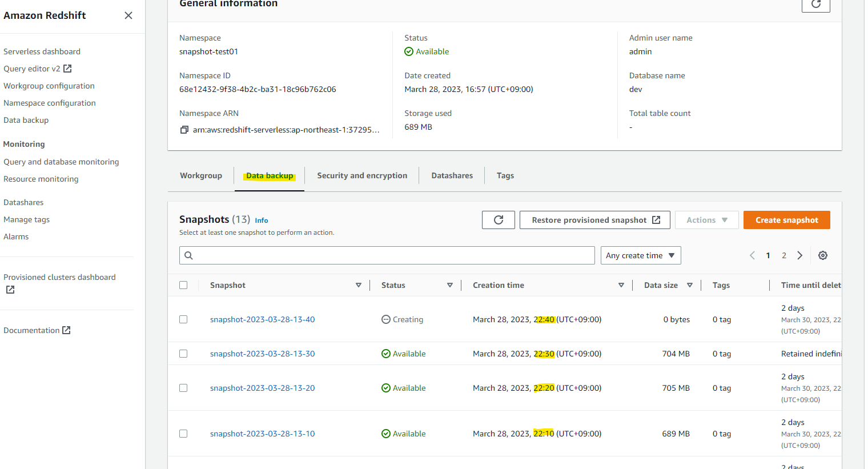The image size is (868, 469).
Task: Open snapshot-2023-03-28-13-20 link
Action: (x=263, y=388)
